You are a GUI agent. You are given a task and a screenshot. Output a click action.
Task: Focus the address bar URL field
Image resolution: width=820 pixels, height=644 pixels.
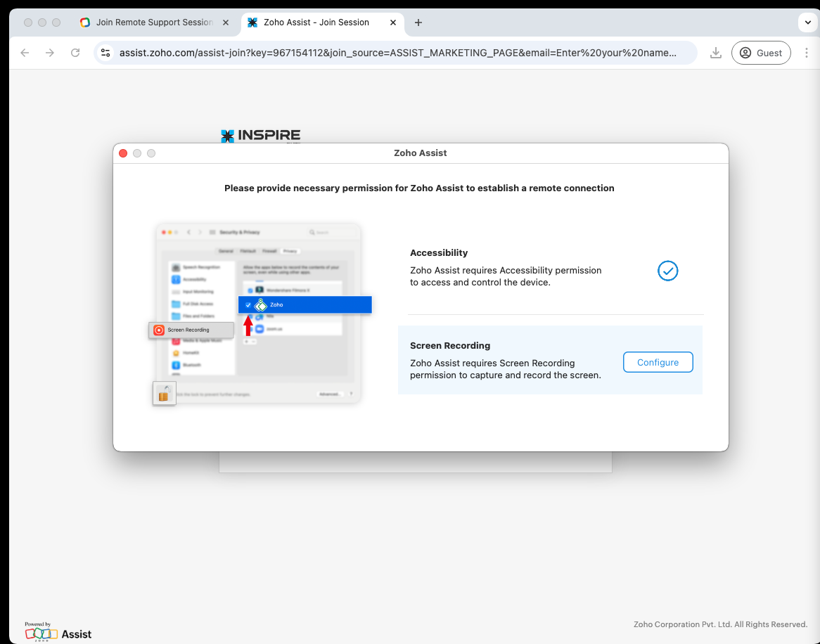[397, 53]
